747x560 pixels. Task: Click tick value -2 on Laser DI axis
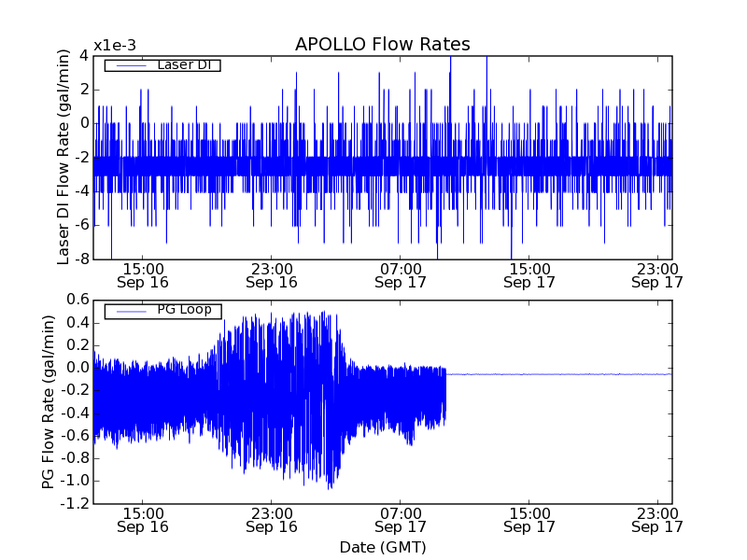coord(81,158)
